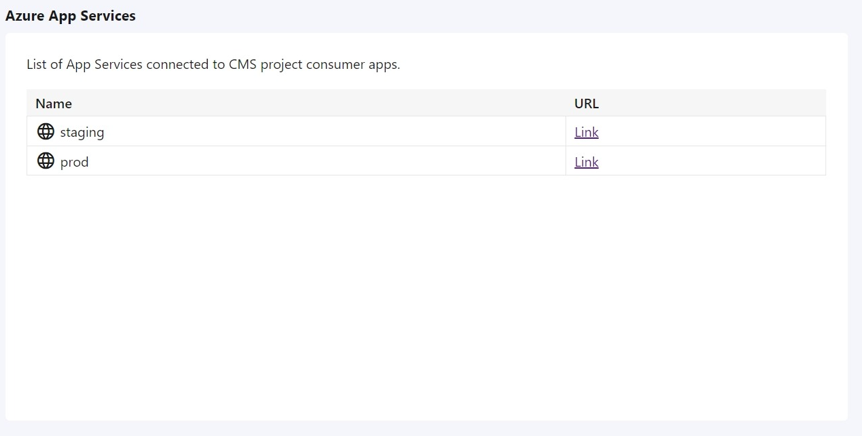Click the globe icon beside staging
Viewport: 862px width, 436px height.
pos(45,131)
